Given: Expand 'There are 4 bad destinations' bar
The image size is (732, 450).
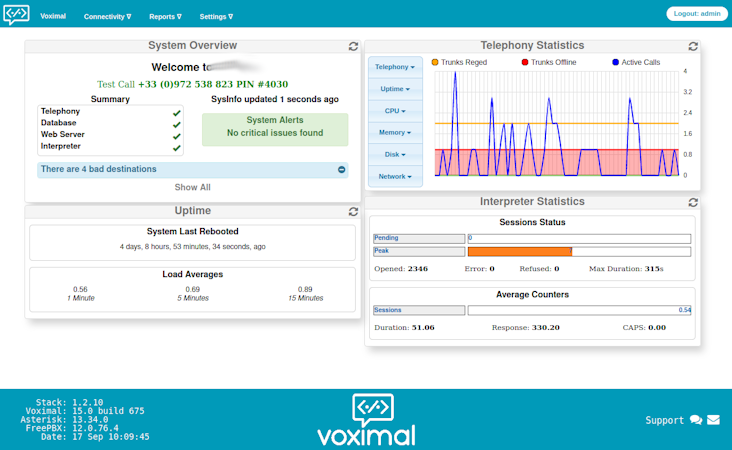Looking at the screenshot, I should [192, 169].
